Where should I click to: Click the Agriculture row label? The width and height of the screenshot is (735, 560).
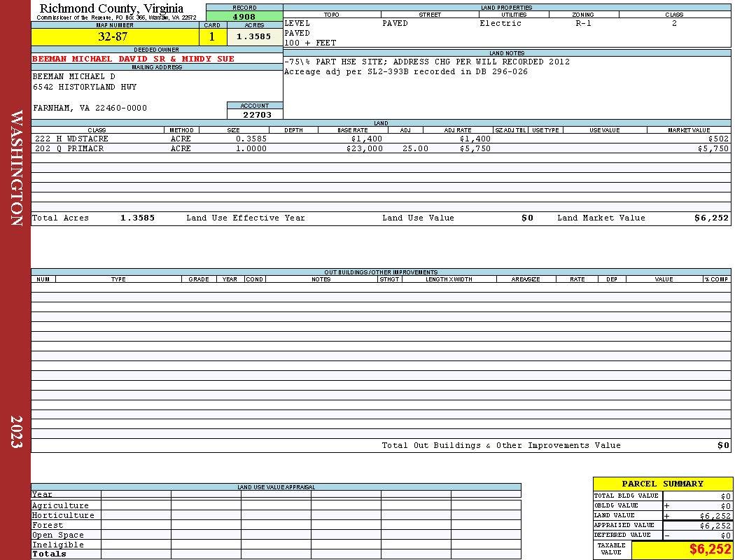point(60,505)
